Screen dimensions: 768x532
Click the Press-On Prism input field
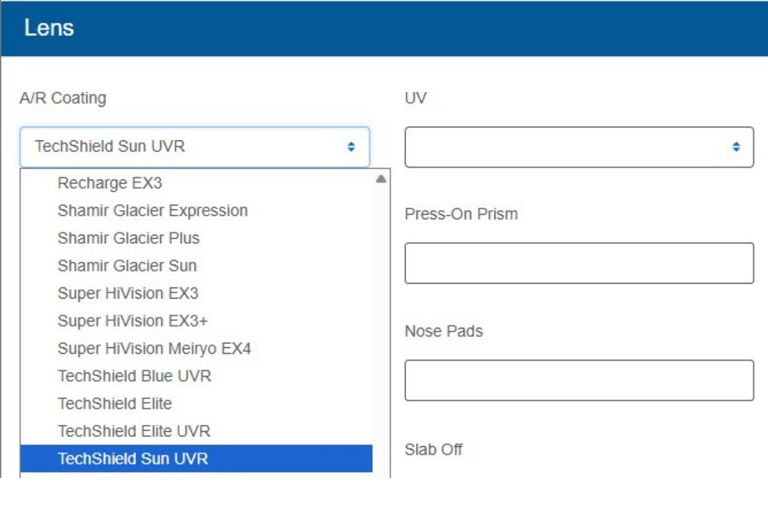click(579, 263)
